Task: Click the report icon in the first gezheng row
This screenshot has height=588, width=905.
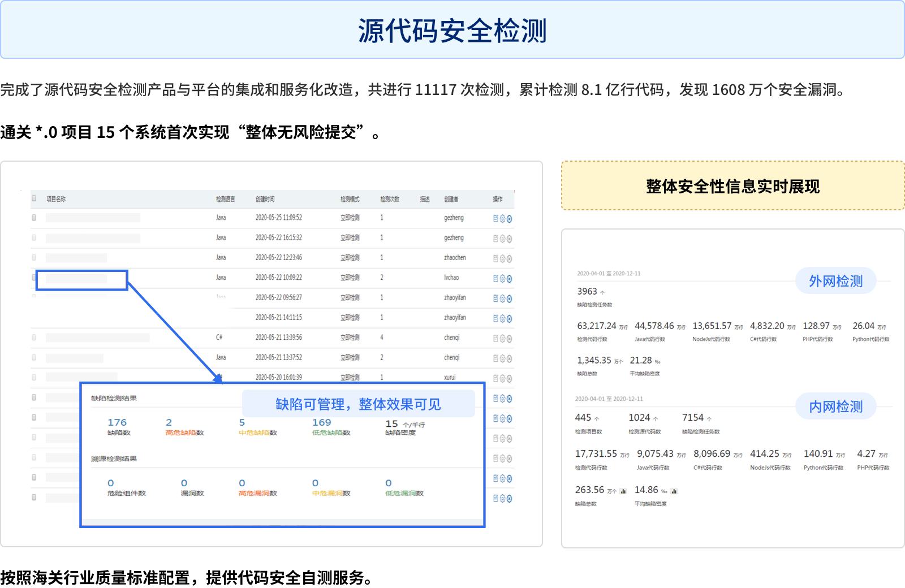Action: click(x=495, y=219)
